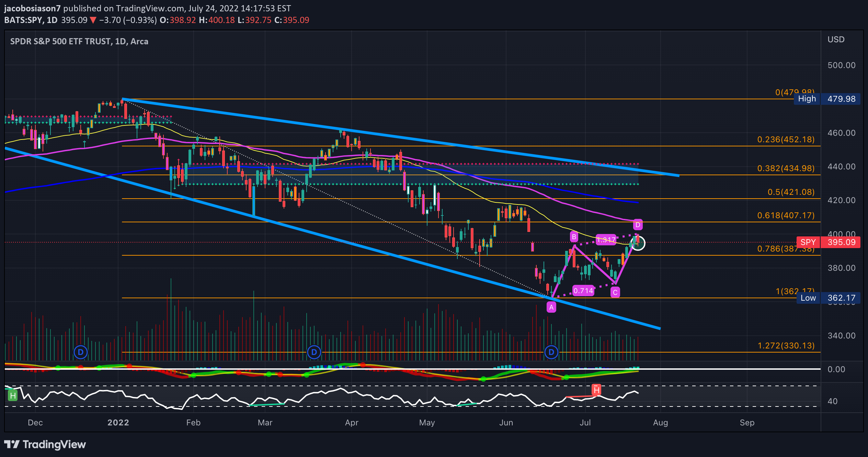Viewport: 868px width, 457px height.
Task: Click the dividend marker D in mid-March
Action: 314,352
